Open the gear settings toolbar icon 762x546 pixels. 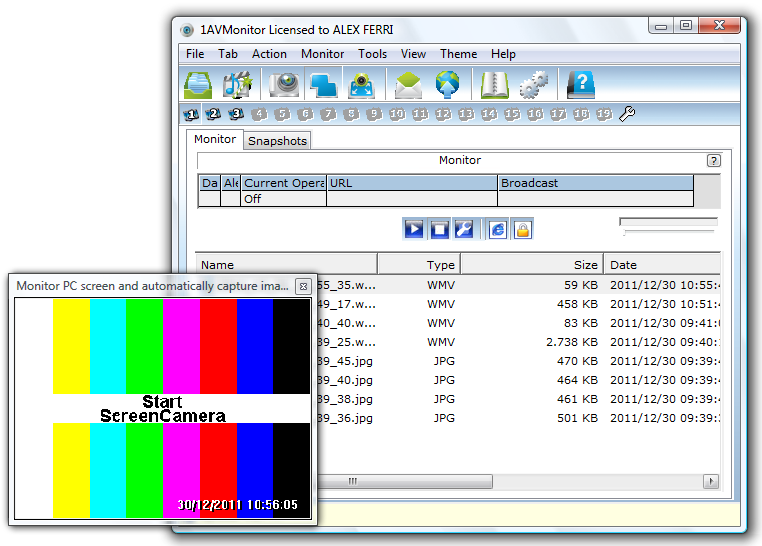[x=534, y=86]
